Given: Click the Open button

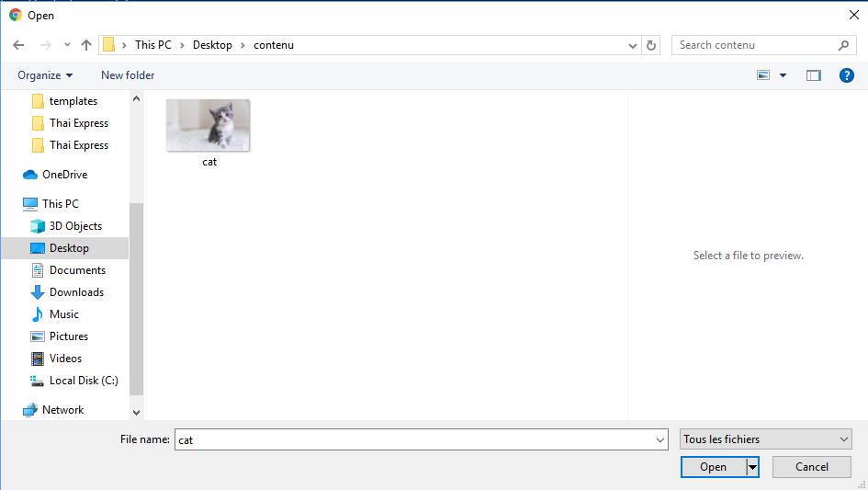Looking at the screenshot, I should (713, 467).
